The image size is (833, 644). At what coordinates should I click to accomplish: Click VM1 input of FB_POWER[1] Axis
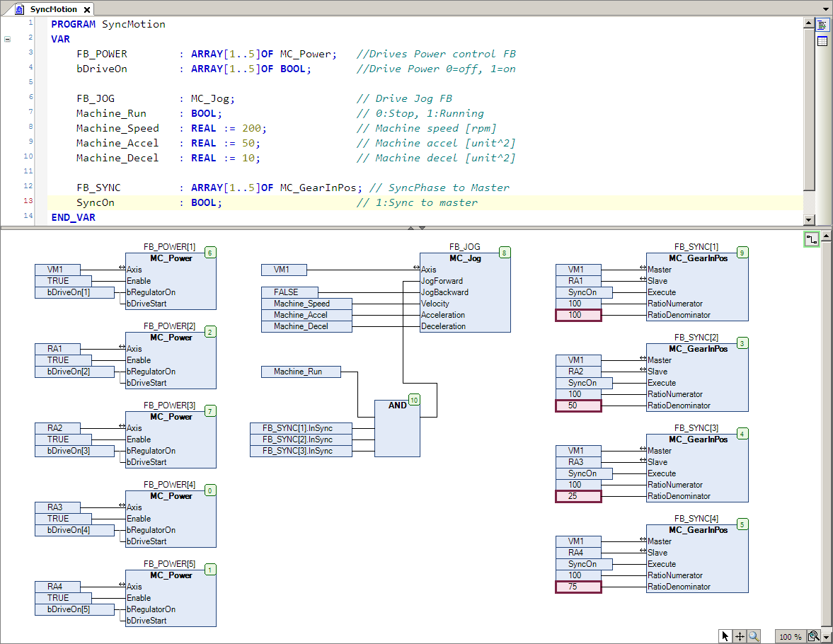(x=57, y=270)
